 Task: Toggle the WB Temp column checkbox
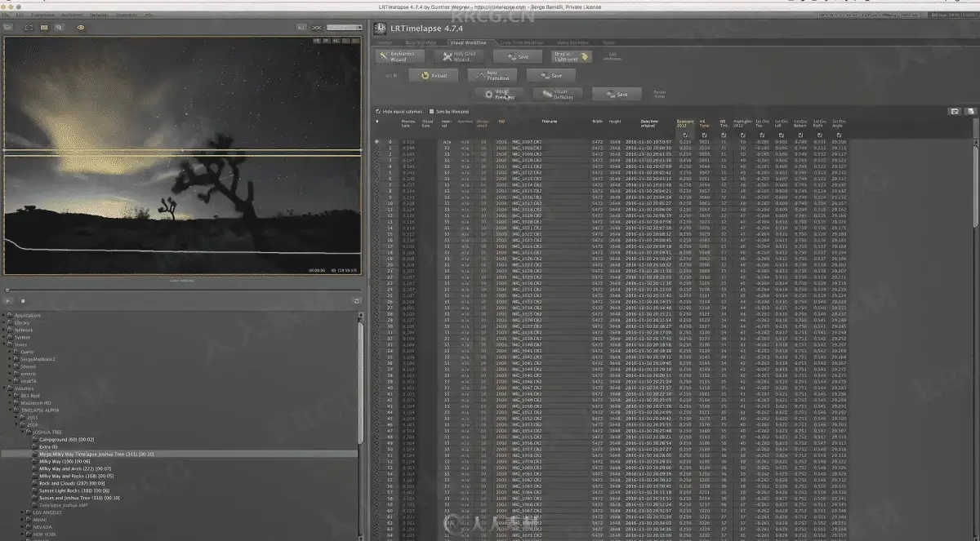click(705, 135)
